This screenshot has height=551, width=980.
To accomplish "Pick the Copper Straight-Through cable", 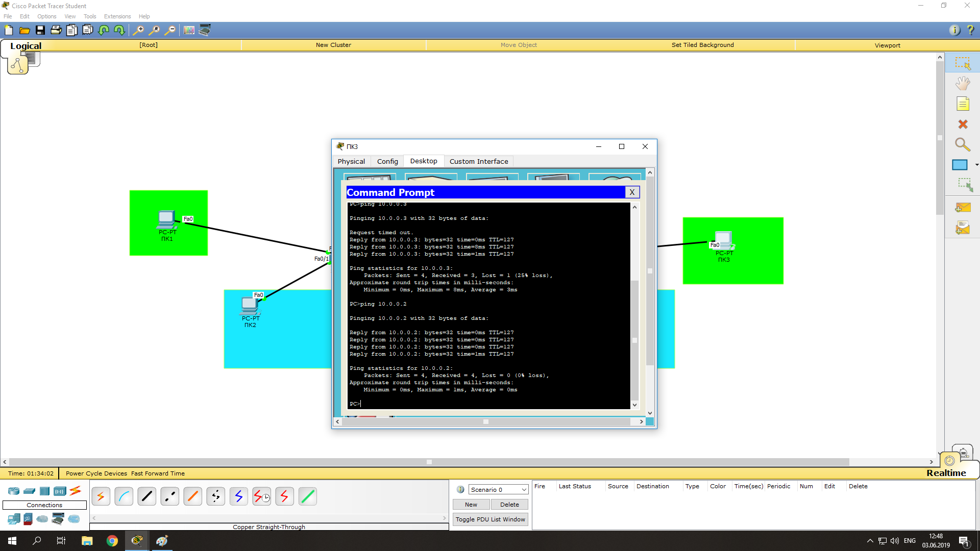I will click(x=147, y=496).
